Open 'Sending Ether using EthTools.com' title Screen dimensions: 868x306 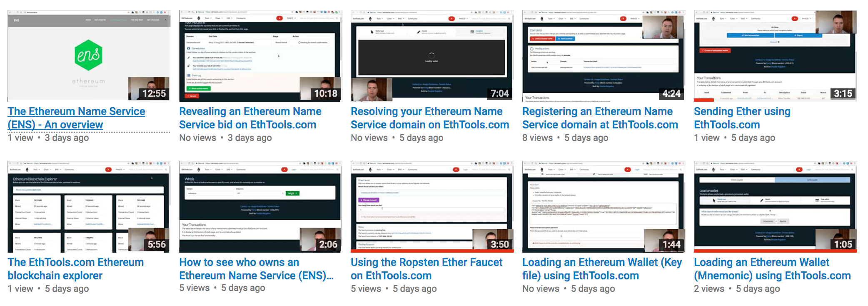pos(742,118)
